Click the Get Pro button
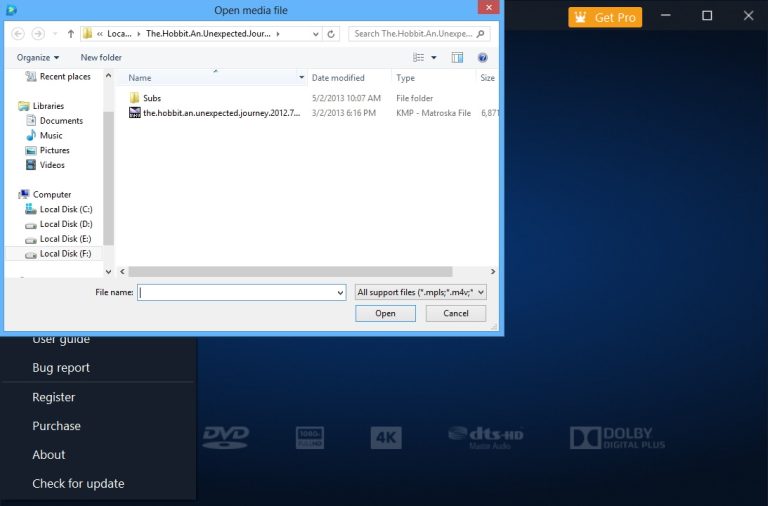Image resolution: width=768 pixels, height=506 pixels. click(605, 17)
